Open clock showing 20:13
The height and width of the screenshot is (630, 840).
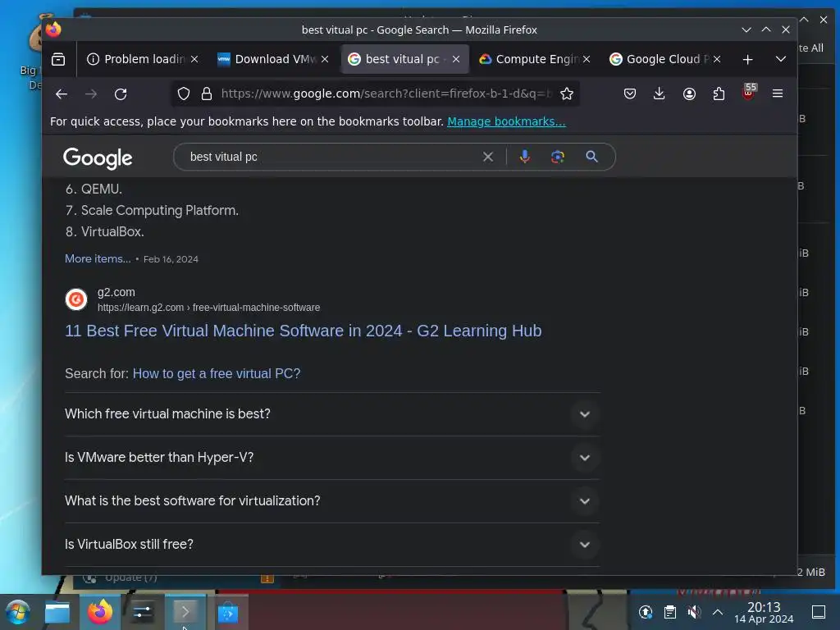[x=764, y=612]
